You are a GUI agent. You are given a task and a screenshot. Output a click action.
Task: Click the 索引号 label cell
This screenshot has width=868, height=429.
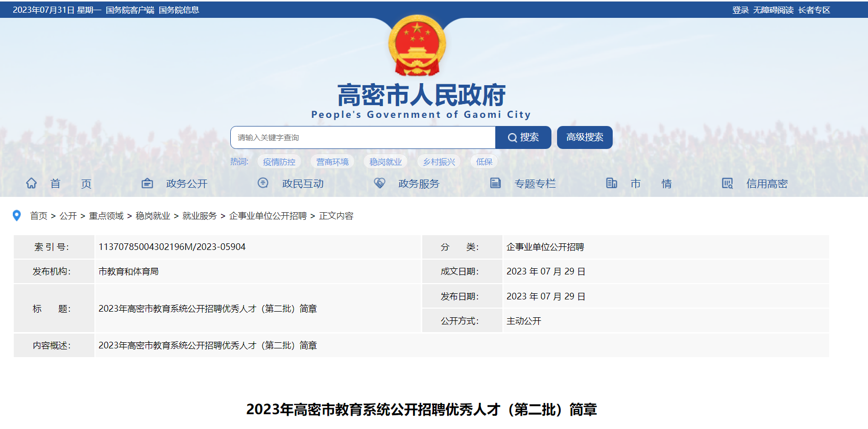[54, 247]
